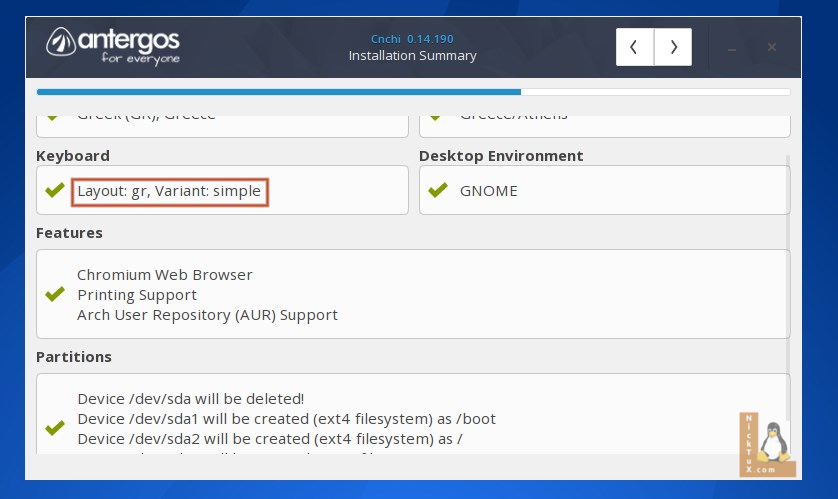Close the Cnchi installer window
838x499 pixels.
tap(772, 47)
